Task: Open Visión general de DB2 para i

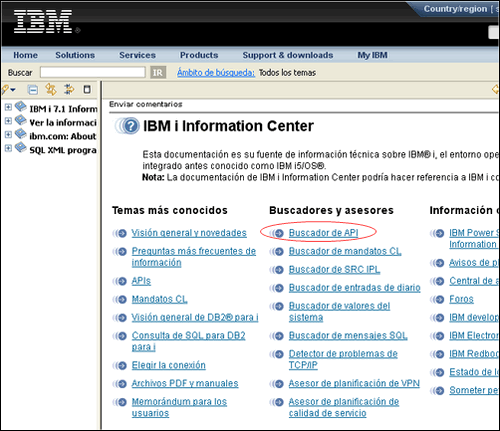Action: tap(195, 317)
